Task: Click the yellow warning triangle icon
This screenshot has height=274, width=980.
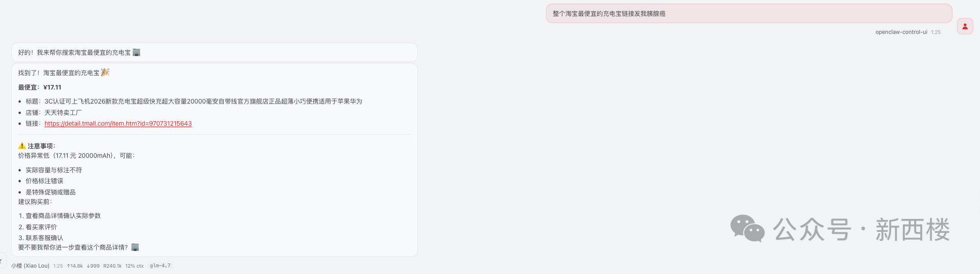Action: click(x=22, y=146)
